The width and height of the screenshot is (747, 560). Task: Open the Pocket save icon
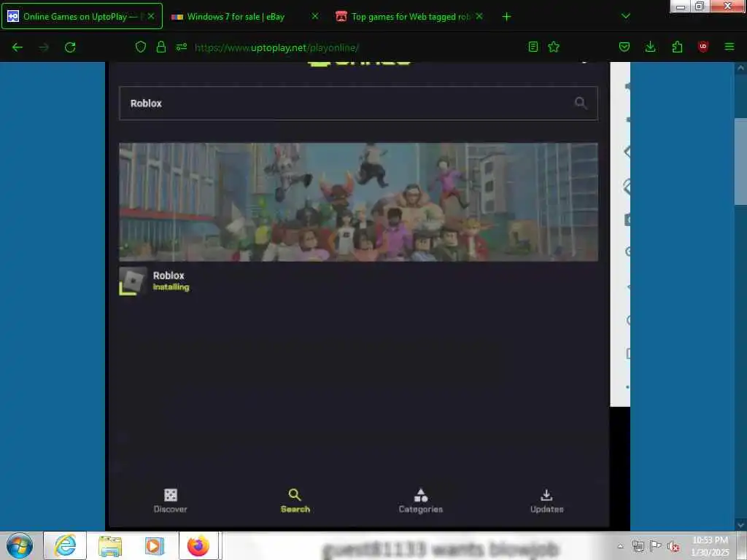tap(624, 47)
